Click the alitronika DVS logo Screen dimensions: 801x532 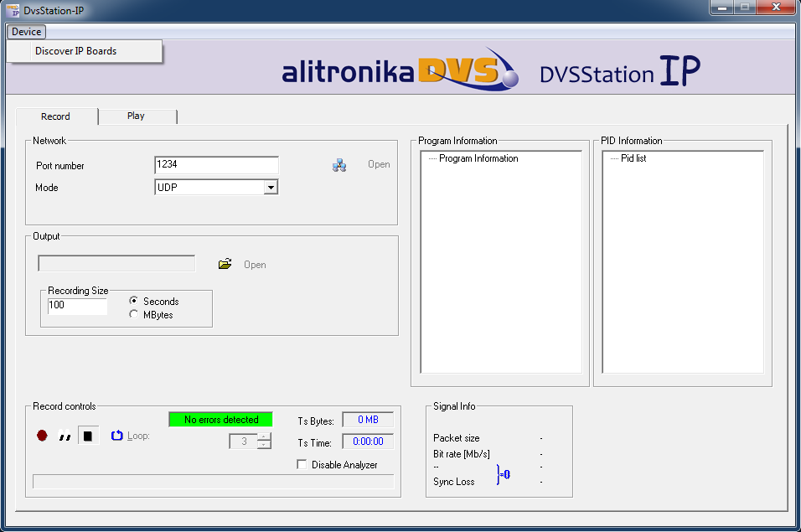point(400,71)
